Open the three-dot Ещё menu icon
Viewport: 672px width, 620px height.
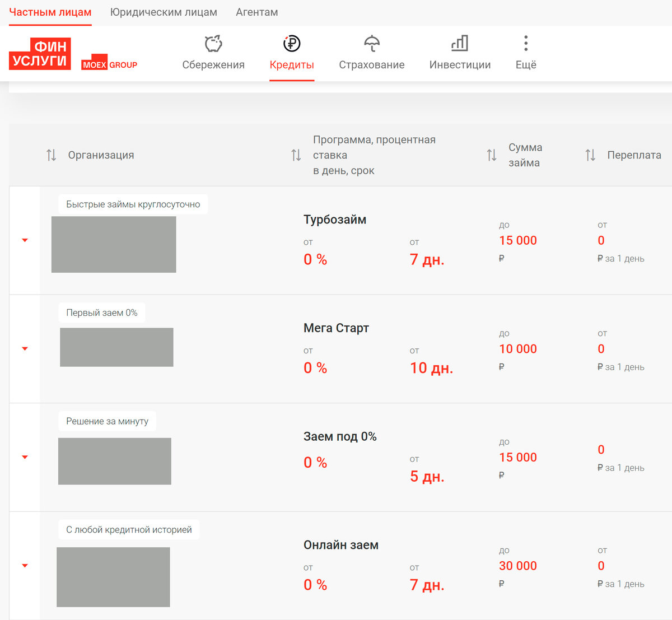click(525, 43)
